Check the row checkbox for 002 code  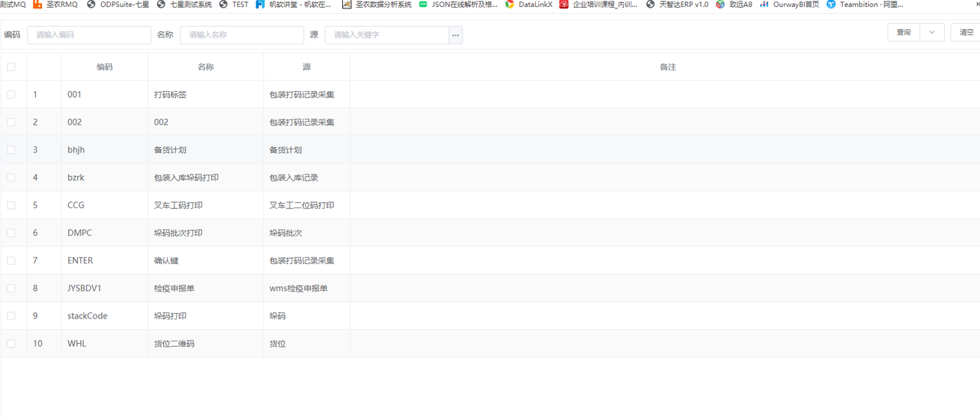[x=11, y=122]
